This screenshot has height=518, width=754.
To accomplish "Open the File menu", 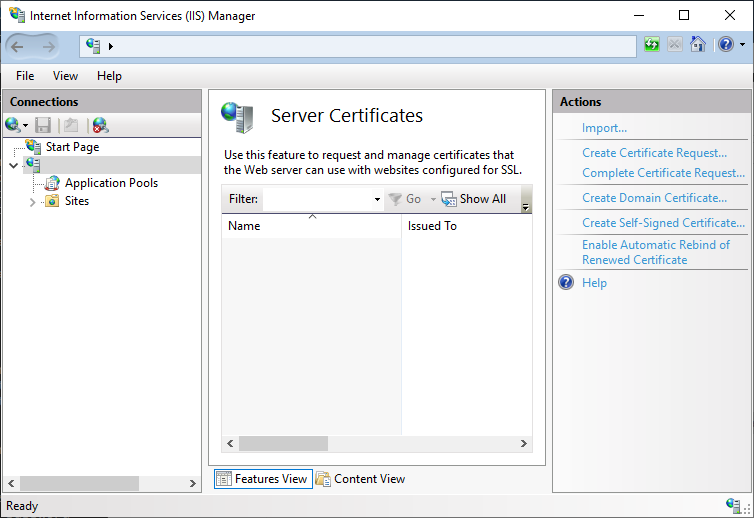I will [x=25, y=76].
